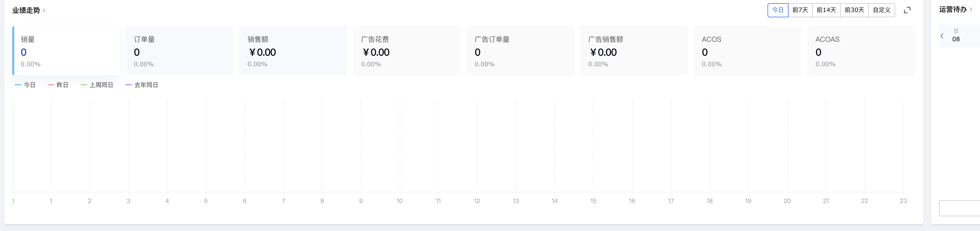Click the previous date arrow in calendar
This screenshot has width=980, height=231.
click(x=942, y=36)
